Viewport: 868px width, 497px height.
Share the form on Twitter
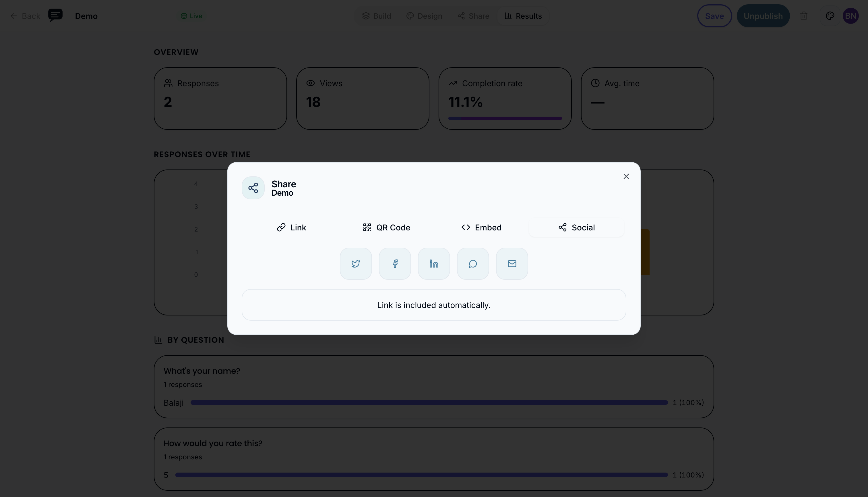[356, 263]
